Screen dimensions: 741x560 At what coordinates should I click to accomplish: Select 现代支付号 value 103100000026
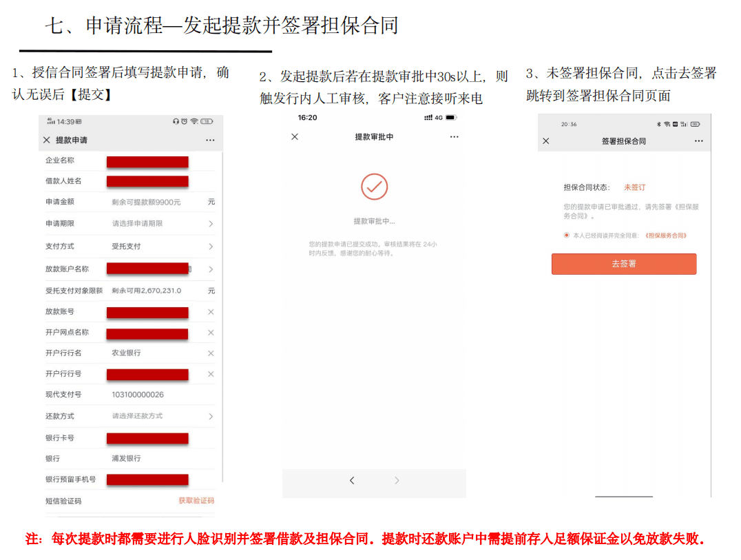pos(138,395)
